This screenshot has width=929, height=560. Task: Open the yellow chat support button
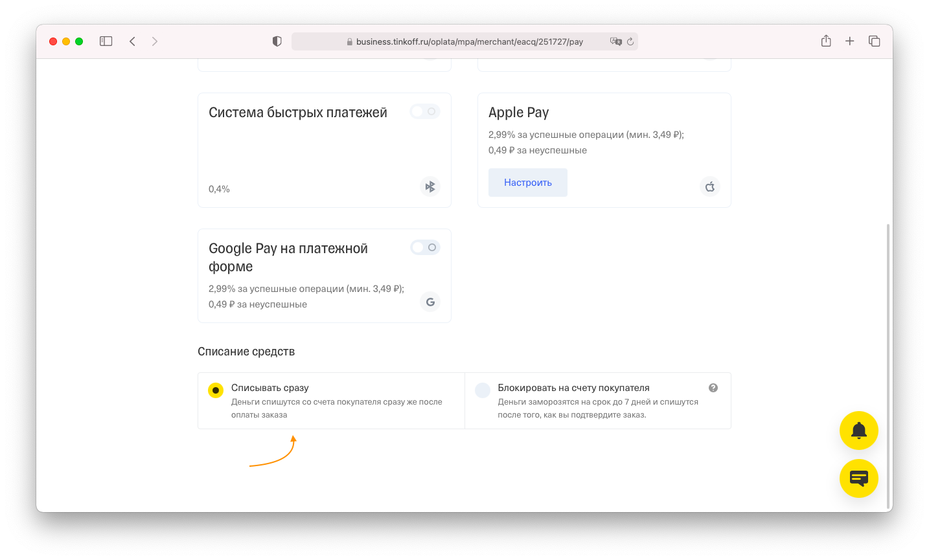[x=859, y=478]
